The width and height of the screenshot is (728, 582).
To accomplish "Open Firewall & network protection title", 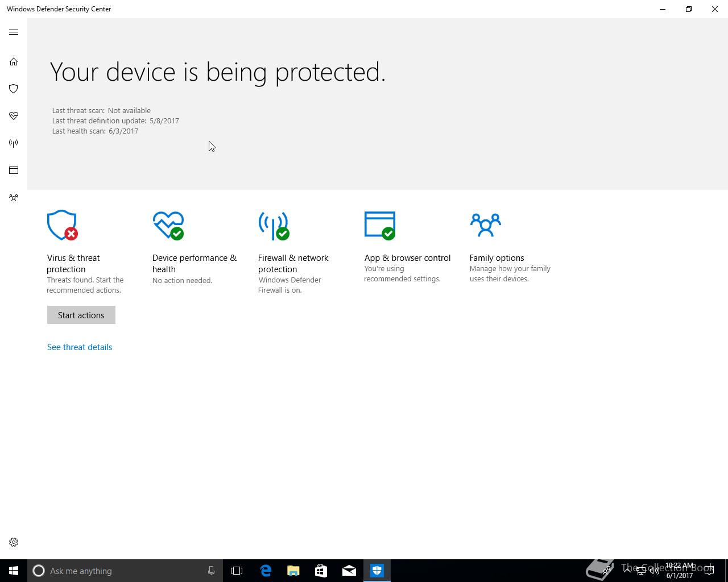I will tap(293, 264).
